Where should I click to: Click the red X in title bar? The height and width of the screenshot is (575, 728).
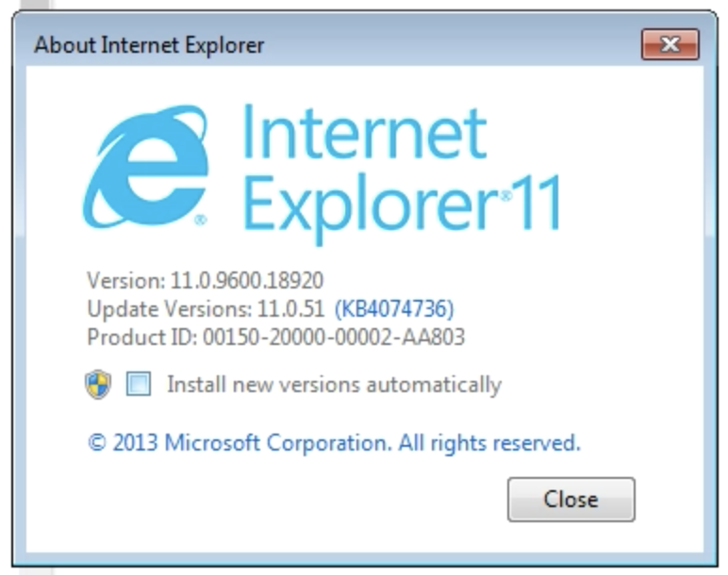click(x=670, y=44)
